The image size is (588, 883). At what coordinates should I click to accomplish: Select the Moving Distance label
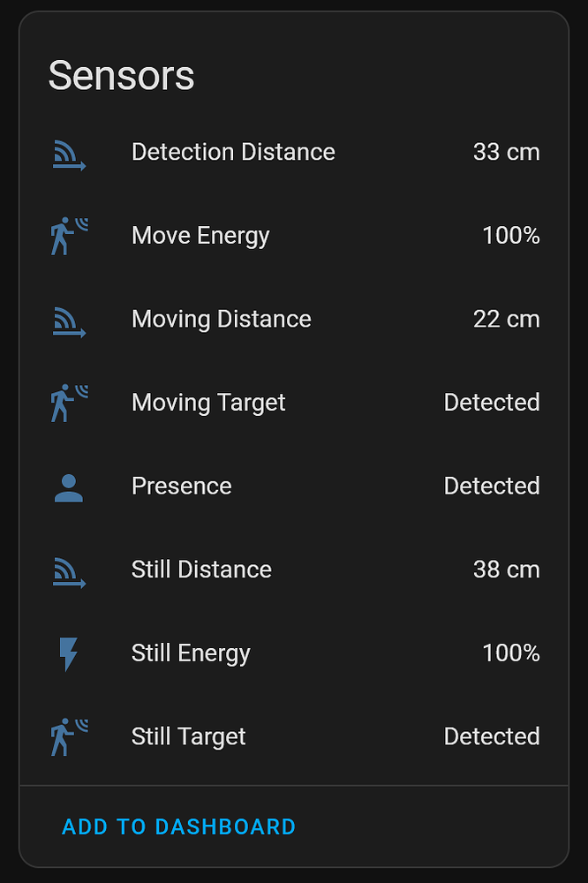coord(222,320)
